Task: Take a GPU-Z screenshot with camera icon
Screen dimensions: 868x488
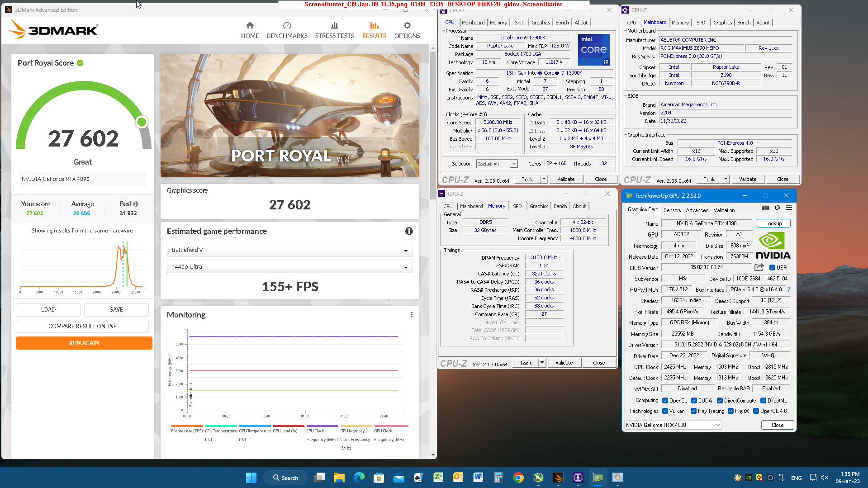Action: pyautogui.click(x=765, y=208)
